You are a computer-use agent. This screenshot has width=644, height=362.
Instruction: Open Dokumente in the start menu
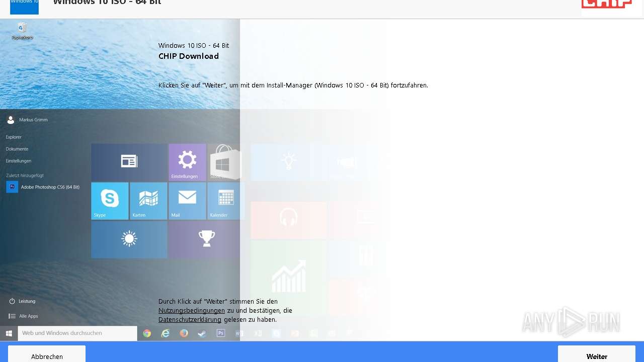(17, 149)
